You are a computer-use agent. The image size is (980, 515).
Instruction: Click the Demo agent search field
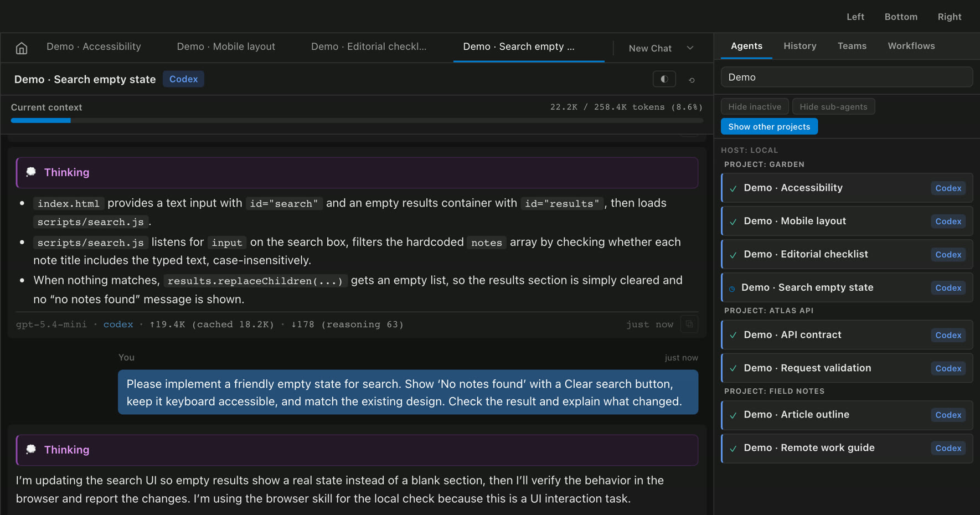(847, 77)
